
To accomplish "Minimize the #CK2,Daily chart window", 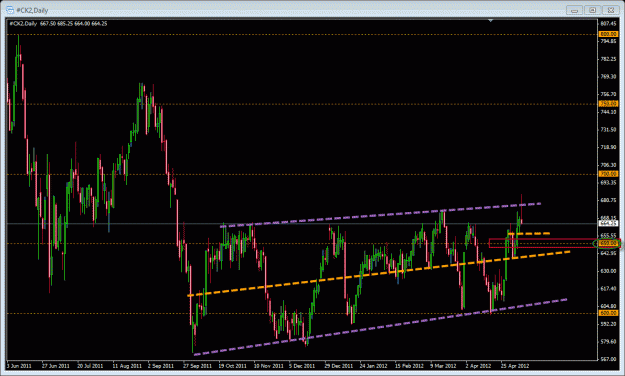I will point(574,10).
